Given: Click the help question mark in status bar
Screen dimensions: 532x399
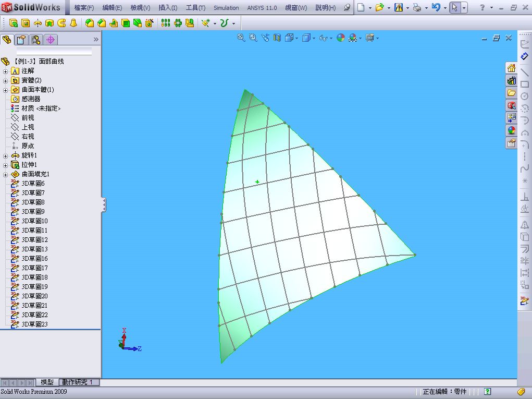Looking at the screenshot, I should 487,391.
